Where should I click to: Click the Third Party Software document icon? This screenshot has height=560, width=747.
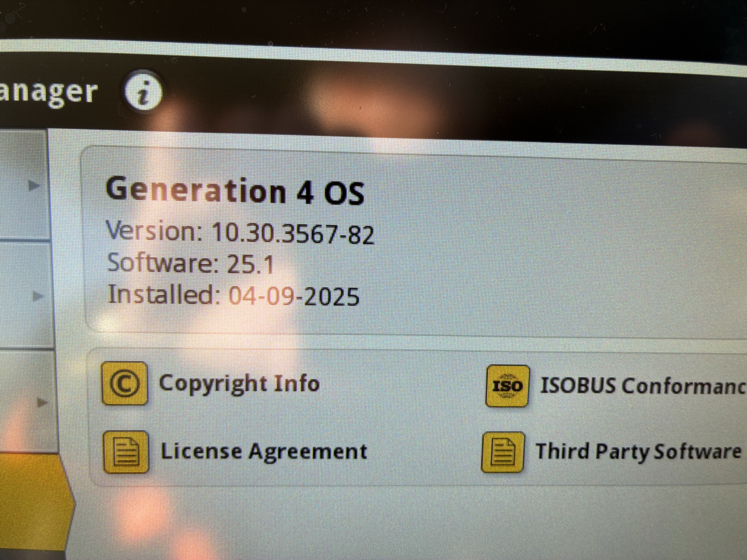click(x=503, y=452)
